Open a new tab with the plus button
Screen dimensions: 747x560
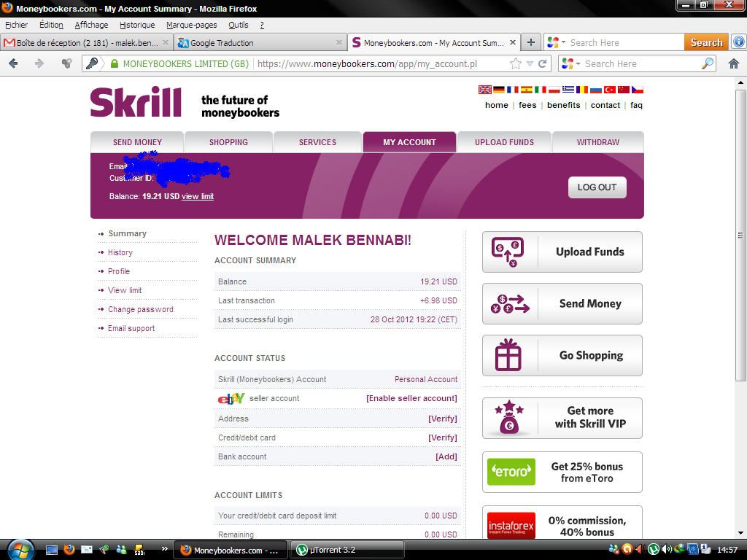point(531,42)
